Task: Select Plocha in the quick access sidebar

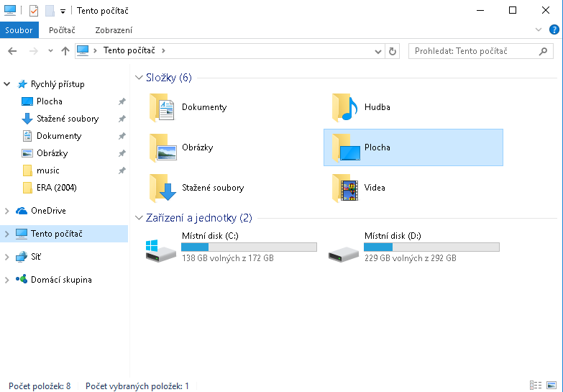Action: [x=50, y=101]
